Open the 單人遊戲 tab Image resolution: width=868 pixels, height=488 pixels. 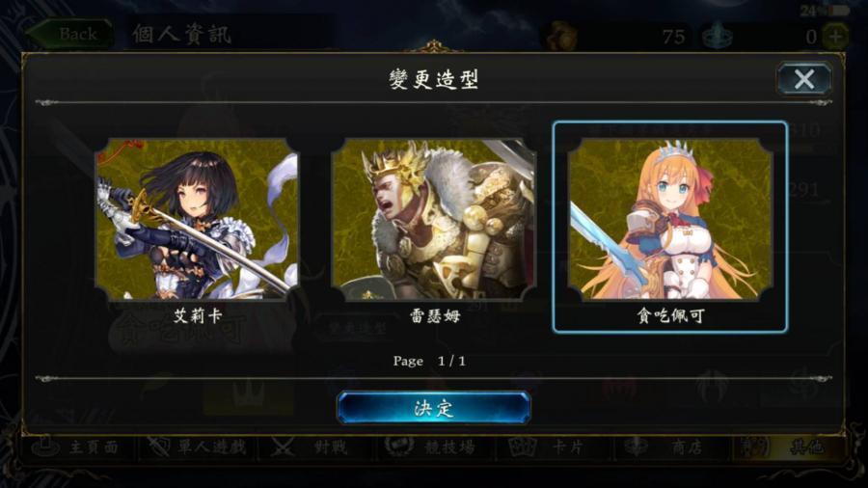(x=197, y=447)
